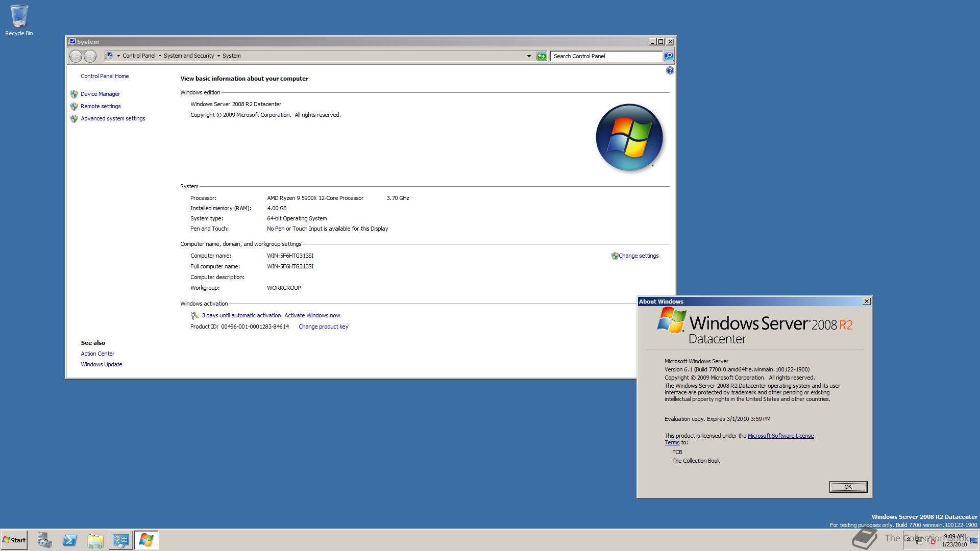
Task: Open Server Manager from the taskbar
Action: pos(44,540)
